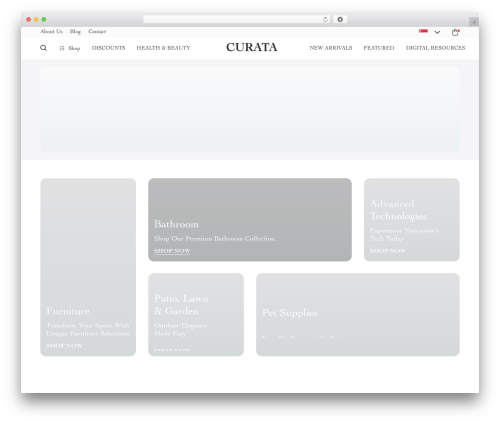Viewport: 500px width, 423px height.
Task: Click 'Shop Our Premium Bathroom Collection' text
Action: coord(214,239)
